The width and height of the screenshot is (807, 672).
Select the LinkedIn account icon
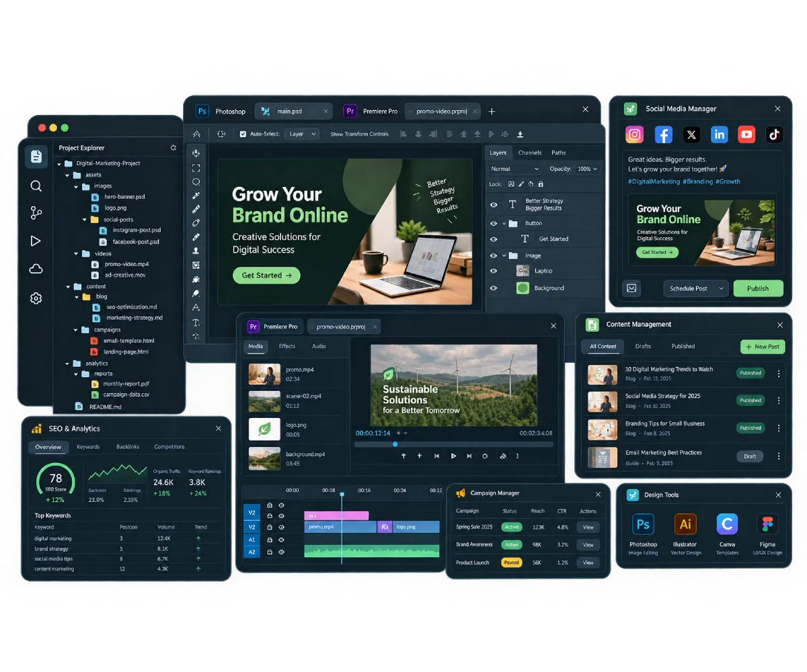tap(720, 134)
